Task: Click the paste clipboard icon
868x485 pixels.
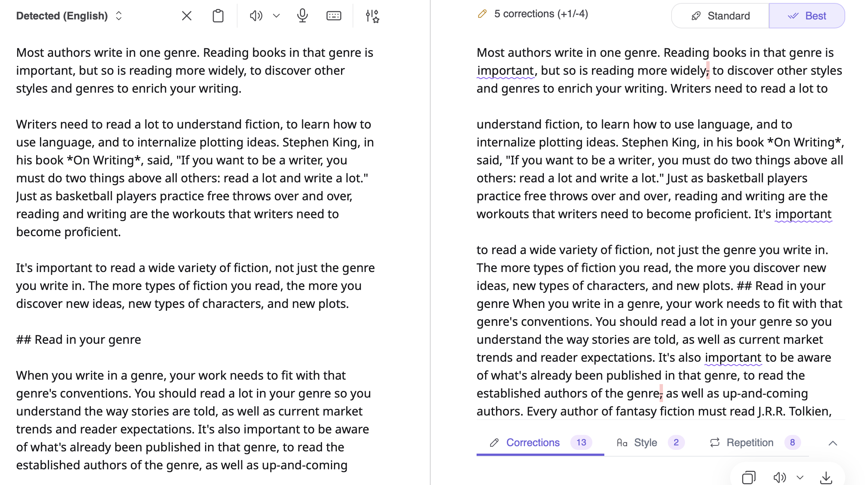Action: click(x=218, y=16)
